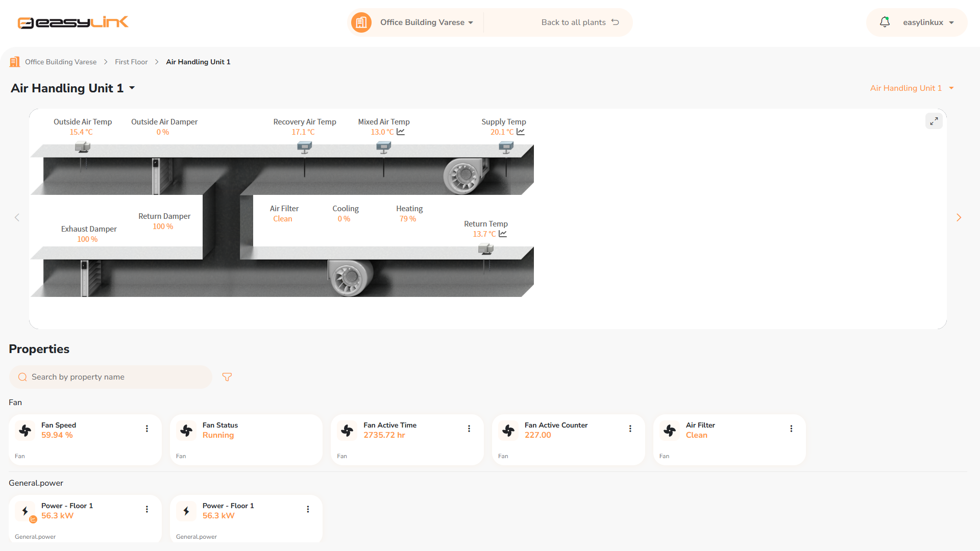Image resolution: width=980 pixels, height=551 pixels.
Task: Open Air Filter card three-dot menu
Action: (791, 429)
